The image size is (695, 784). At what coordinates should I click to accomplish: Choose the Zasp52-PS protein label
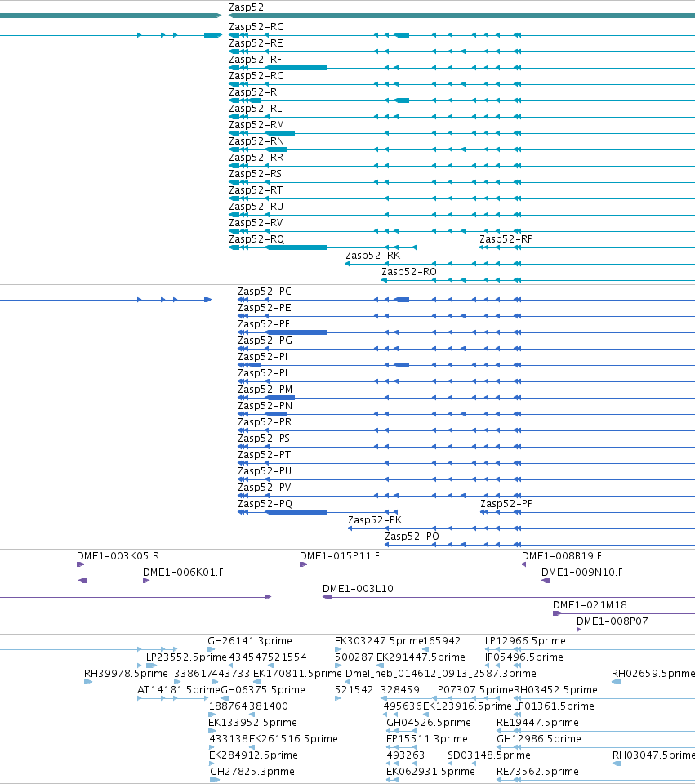click(264, 439)
